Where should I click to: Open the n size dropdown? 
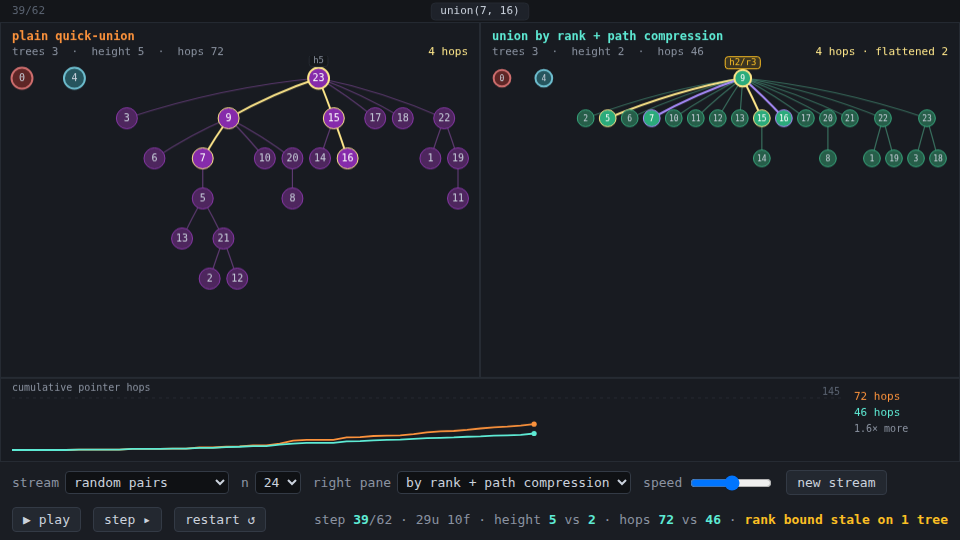[x=278, y=482]
